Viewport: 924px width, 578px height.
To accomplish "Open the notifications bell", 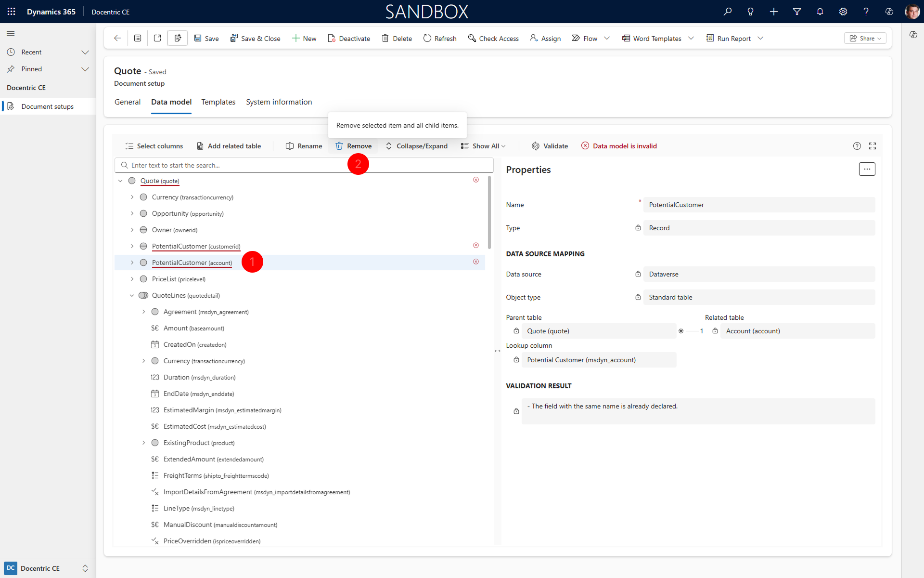I will tap(820, 12).
